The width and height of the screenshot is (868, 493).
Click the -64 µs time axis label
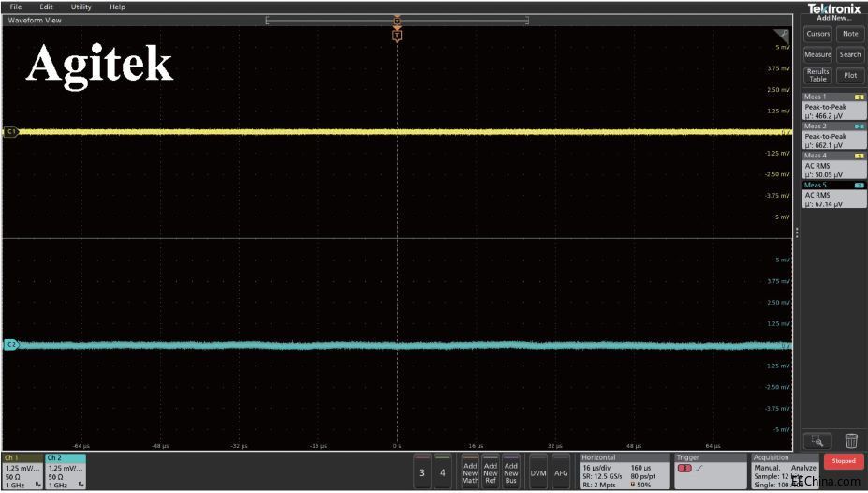pyautogui.click(x=81, y=446)
